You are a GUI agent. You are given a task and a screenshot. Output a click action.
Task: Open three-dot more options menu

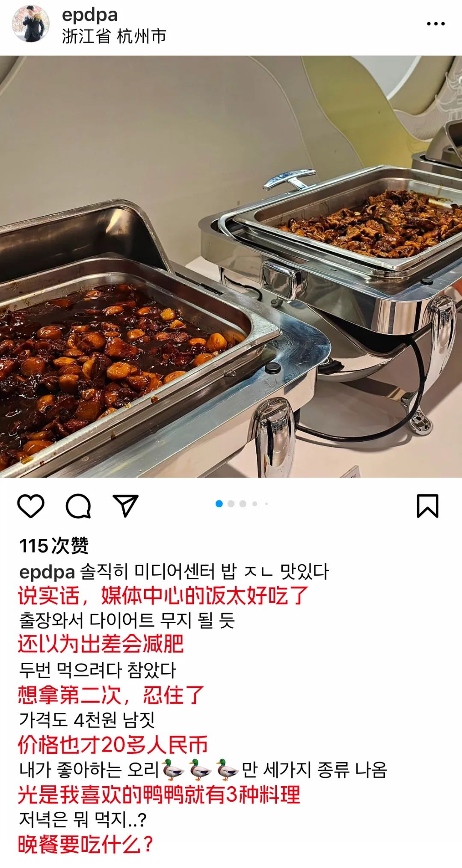tap(436, 24)
